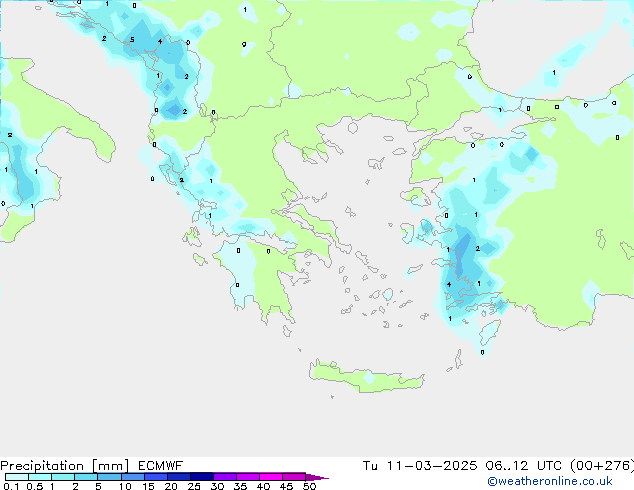Click the legend scale label '30'
This screenshot has width=634, height=490.
click(217, 486)
